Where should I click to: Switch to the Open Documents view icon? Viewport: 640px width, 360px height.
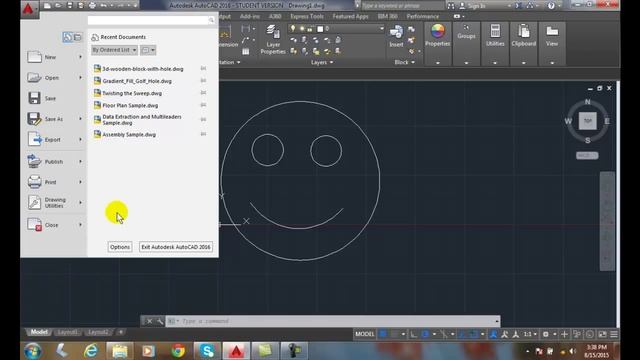click(78, 37)
